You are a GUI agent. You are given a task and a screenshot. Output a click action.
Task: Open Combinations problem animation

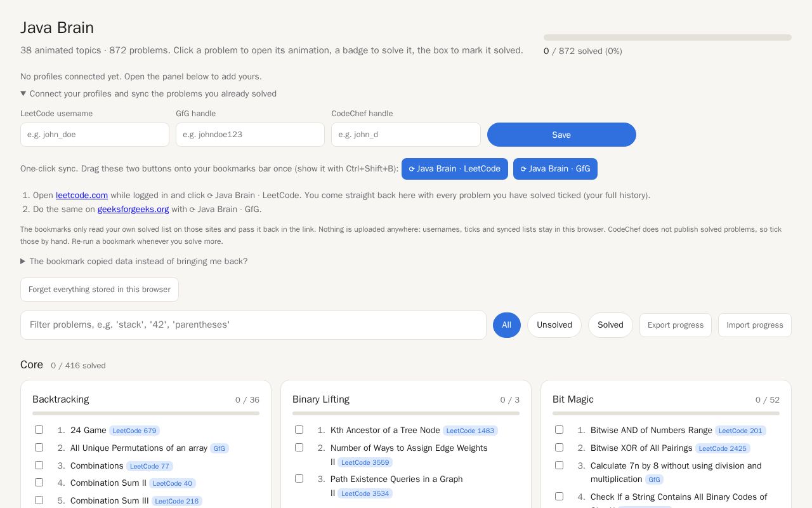tap(97, 465)
